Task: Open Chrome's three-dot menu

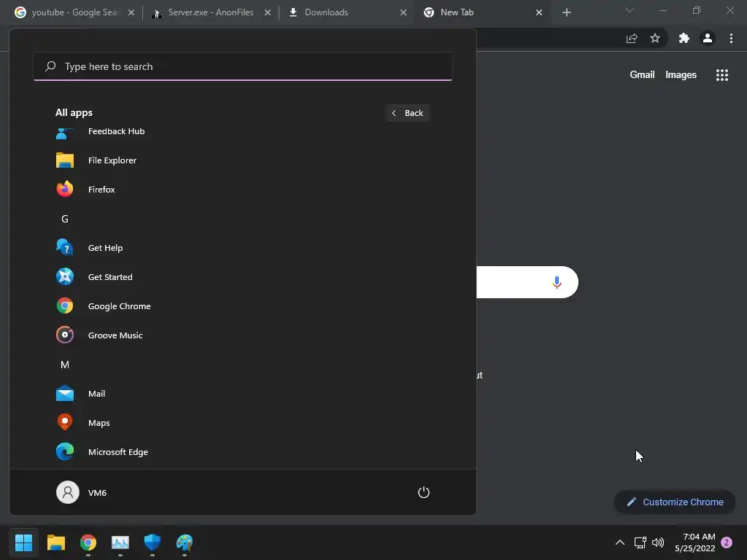Action: [x=731, y=38]
